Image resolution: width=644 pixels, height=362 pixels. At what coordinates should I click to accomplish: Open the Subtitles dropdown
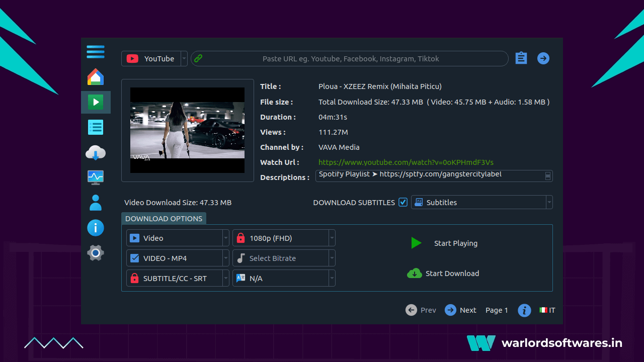[x=482, y=202]
